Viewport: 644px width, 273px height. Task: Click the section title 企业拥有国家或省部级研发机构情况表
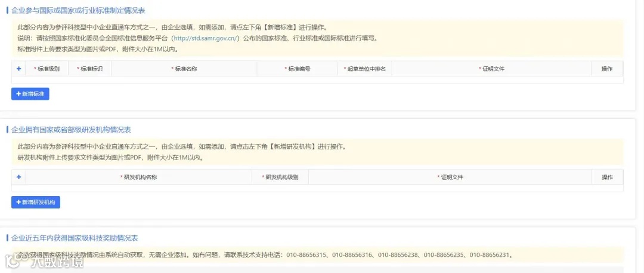tap(71, 130)
